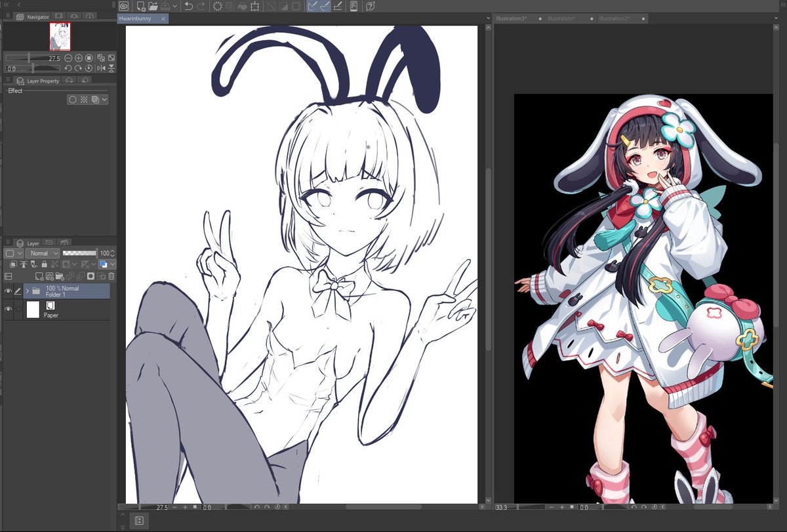Rotate canvas right in Navigator
Image resolution: width=787 pixels, height=532 pixels.
pos(78,68)
